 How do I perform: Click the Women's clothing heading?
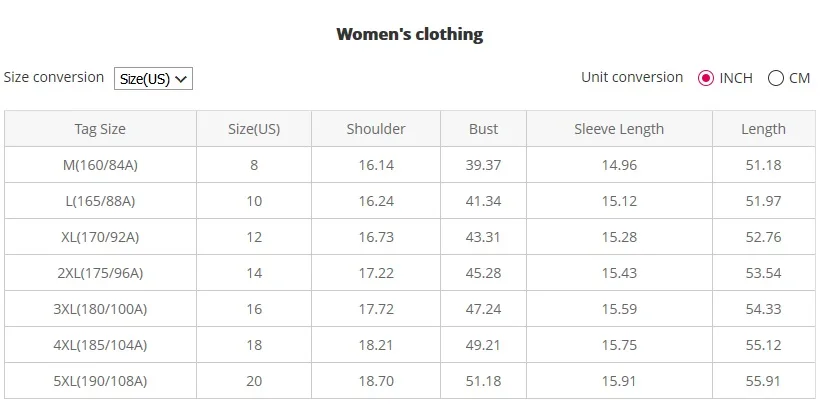tap(410, 35)
